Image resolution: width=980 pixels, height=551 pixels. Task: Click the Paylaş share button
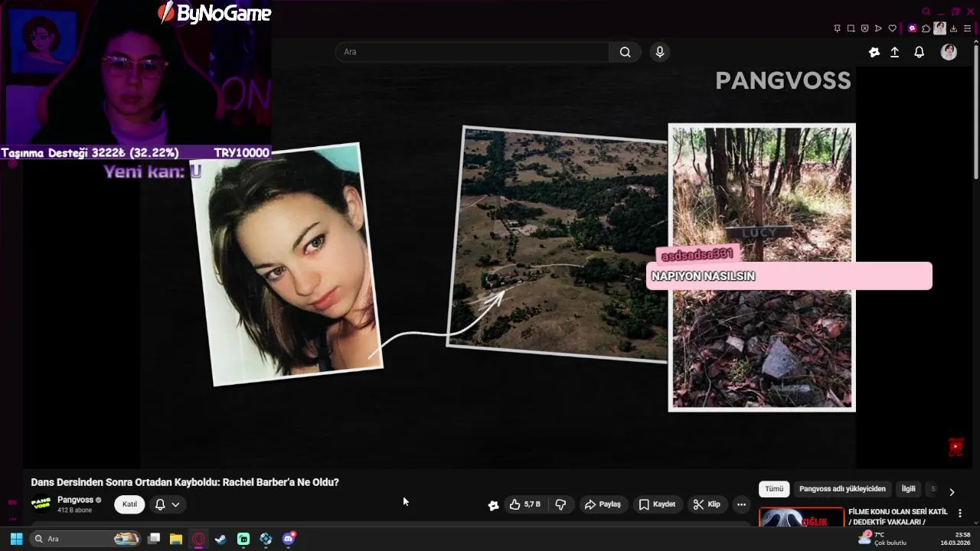(603, 504)
